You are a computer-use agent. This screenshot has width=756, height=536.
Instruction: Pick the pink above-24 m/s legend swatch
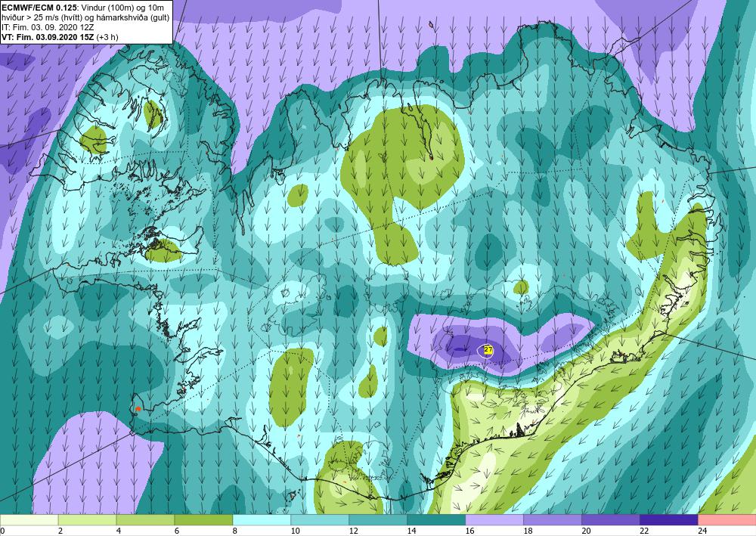click(x=727, y=520)
